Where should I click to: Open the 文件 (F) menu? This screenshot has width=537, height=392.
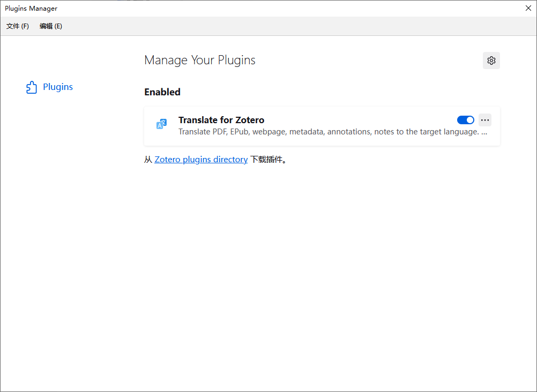click(18, 26)
